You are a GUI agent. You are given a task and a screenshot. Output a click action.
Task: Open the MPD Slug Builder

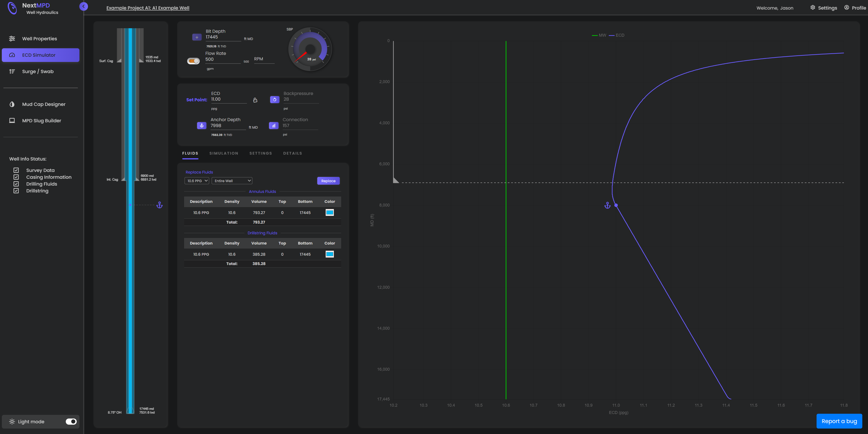[x=41, y=120]
